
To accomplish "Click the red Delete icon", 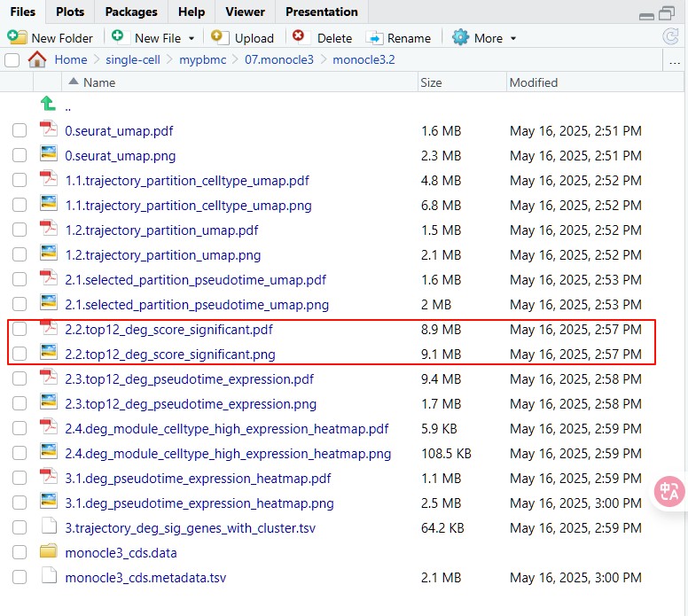I will coord(299,35).
